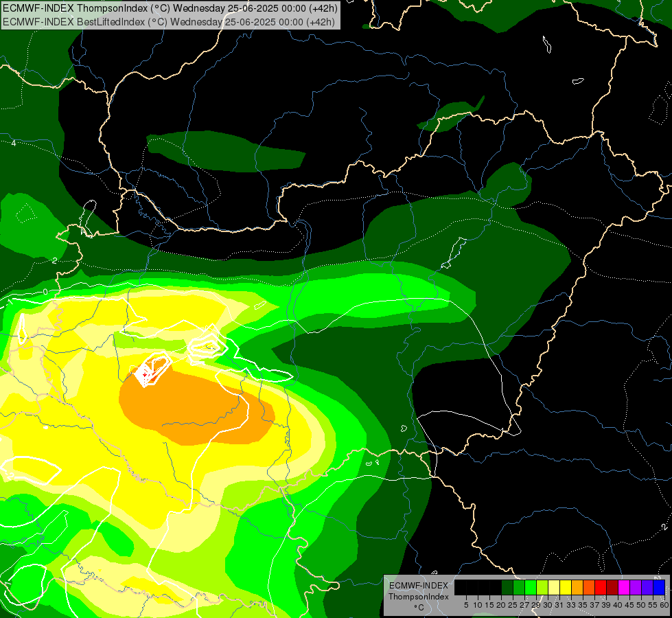This screenshot has height=618, width=672.
Task: Click the magenta 40-45 legend swatch
Action: (623, 587)
